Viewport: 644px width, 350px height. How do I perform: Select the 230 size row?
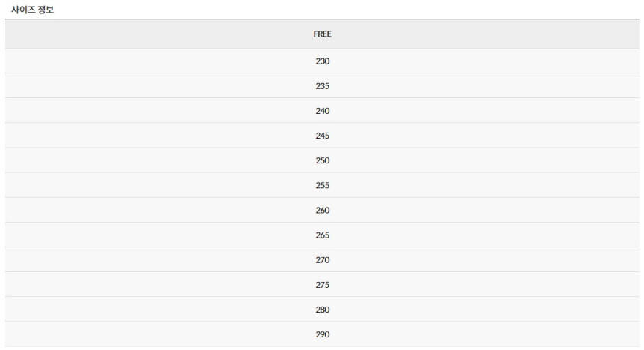click(322, 61)
